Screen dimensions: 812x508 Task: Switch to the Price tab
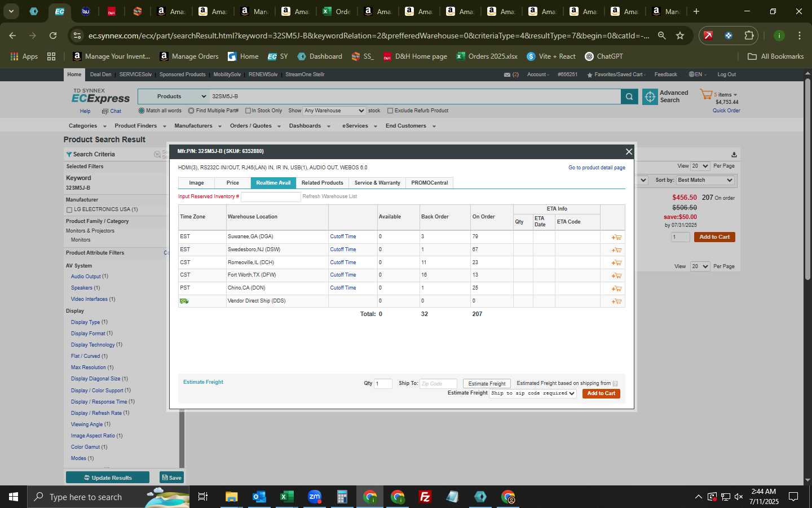tap(232, 183)
